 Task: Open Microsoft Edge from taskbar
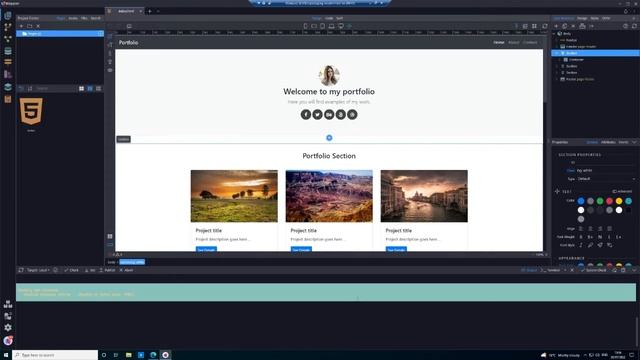[x=153, y=355]
